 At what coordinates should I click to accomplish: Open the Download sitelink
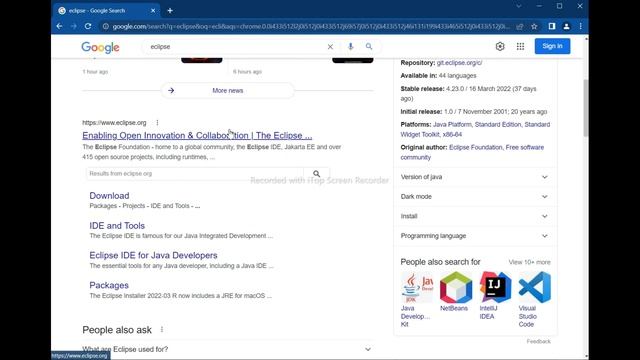coord(109,196)
